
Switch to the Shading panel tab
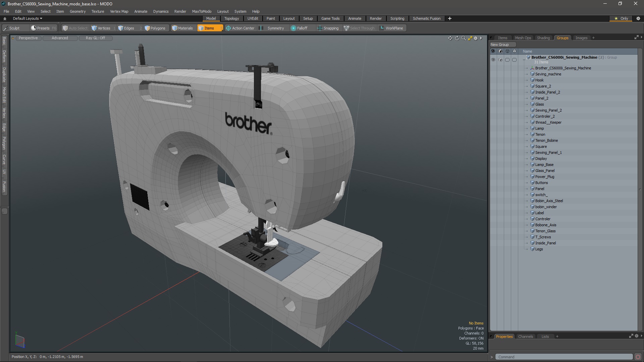[543, 38]
